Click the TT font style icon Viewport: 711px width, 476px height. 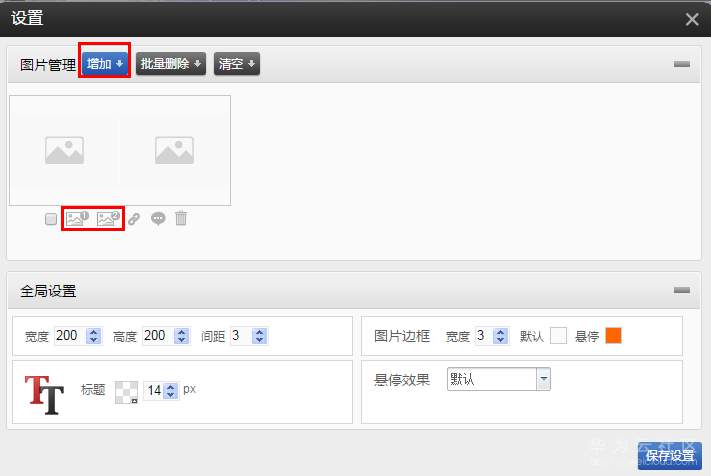[44, 394]
